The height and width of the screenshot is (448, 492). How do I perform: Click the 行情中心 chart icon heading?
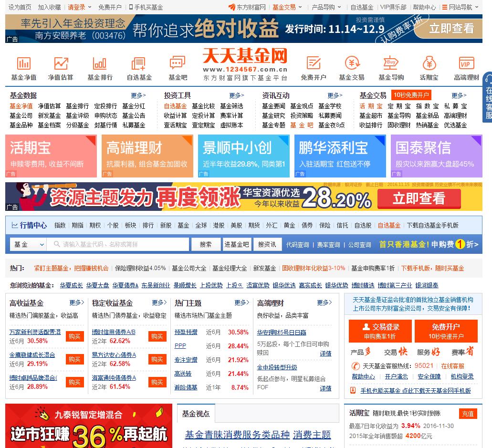(x=29, y=225)
